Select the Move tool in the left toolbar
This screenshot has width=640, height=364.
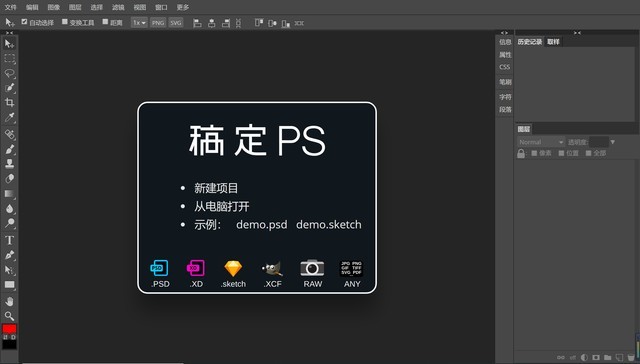(x=9, y=44)
